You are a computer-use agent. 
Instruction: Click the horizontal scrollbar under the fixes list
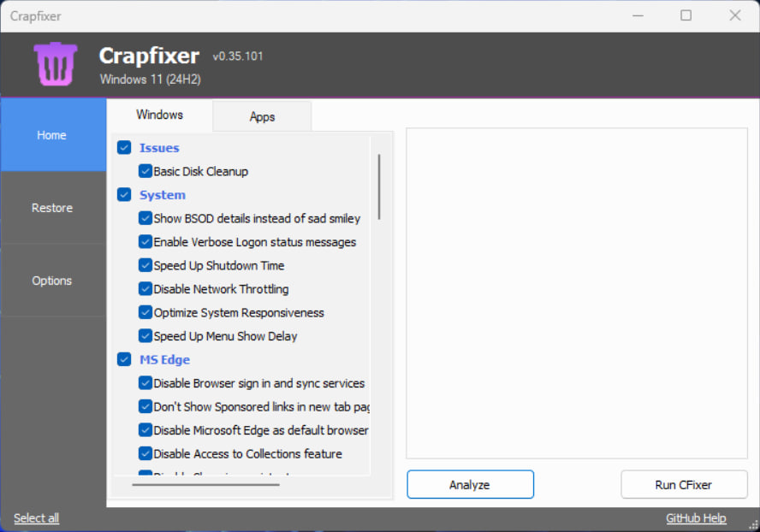click(205, 484)
